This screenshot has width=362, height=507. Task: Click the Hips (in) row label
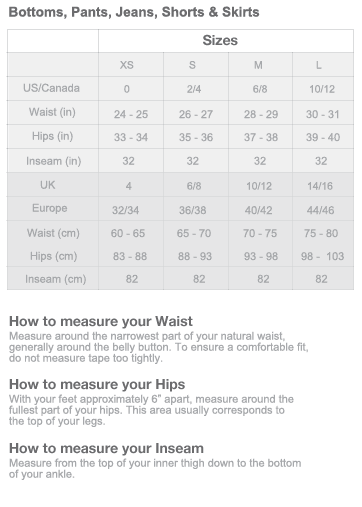coord(53,136)
